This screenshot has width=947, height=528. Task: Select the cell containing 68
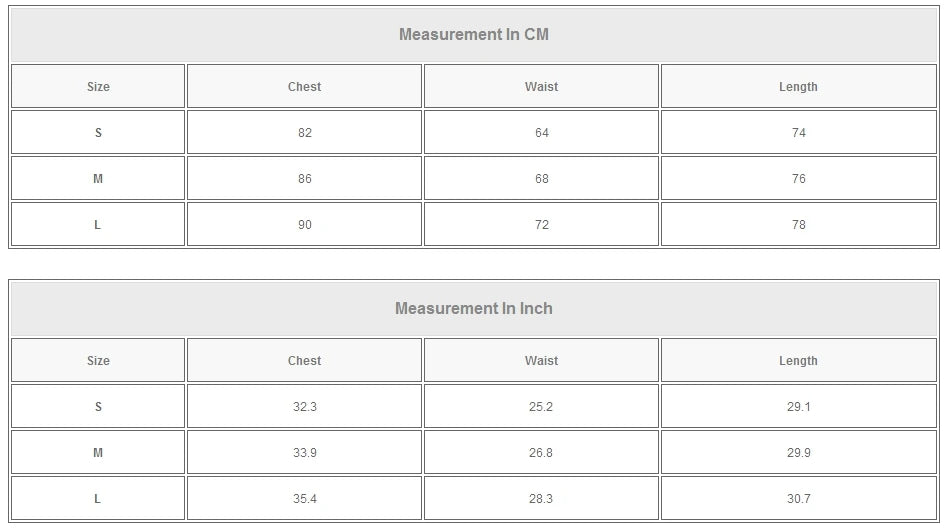[541, 179]
